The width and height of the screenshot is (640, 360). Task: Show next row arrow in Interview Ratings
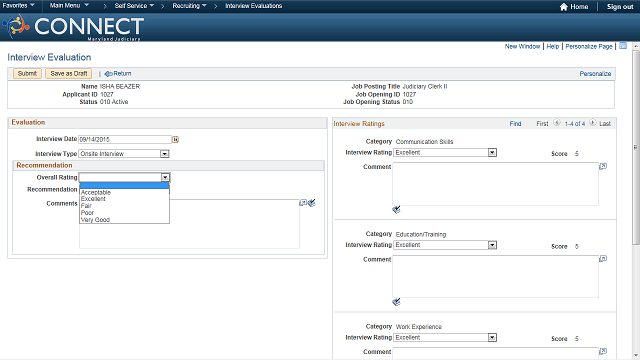593,123
